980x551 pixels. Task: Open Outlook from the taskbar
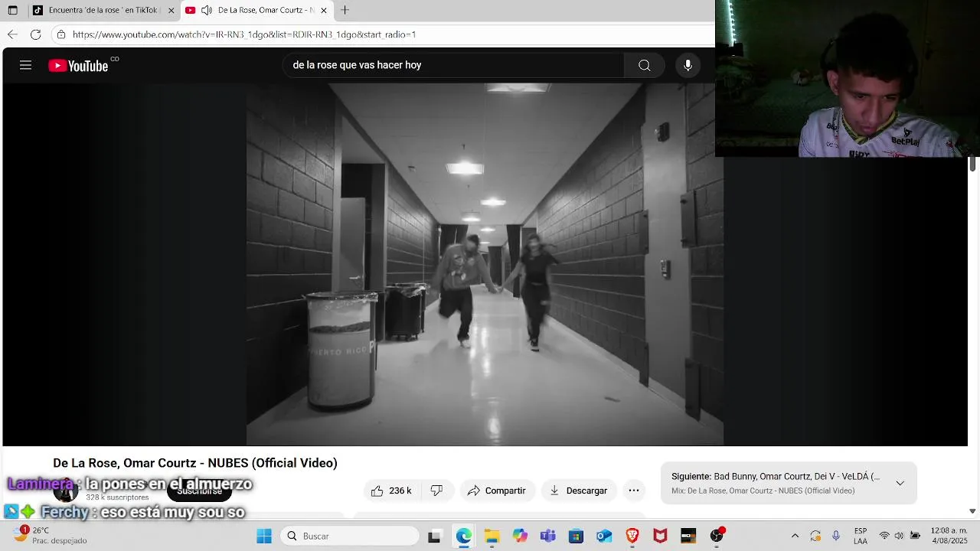pyautogui.click(x=604, y=536)
